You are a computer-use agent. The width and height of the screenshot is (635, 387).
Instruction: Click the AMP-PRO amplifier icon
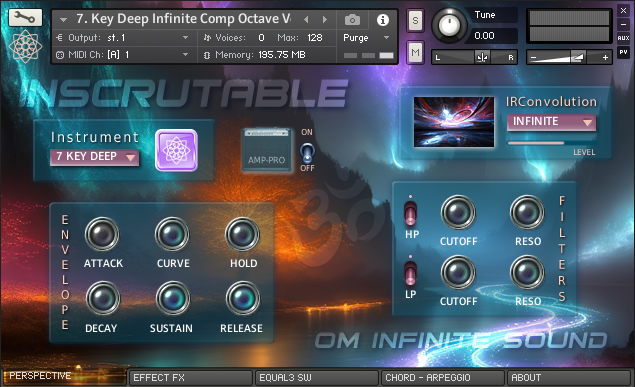pos(266,150)
